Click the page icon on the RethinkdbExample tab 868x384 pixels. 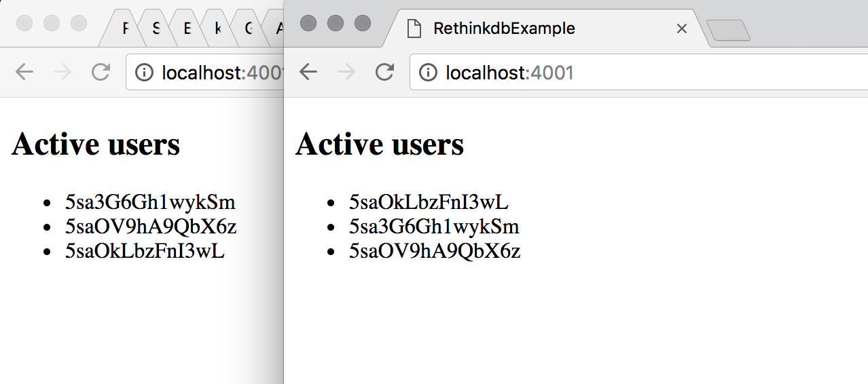pos(412,28)
